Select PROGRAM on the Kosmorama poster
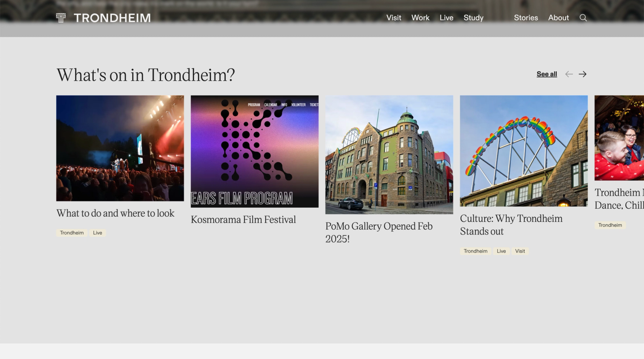 254,104
